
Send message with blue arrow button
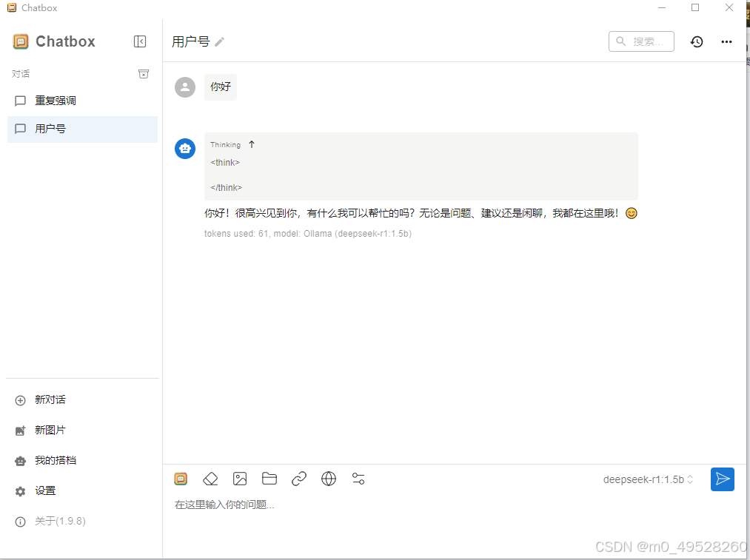723,479
